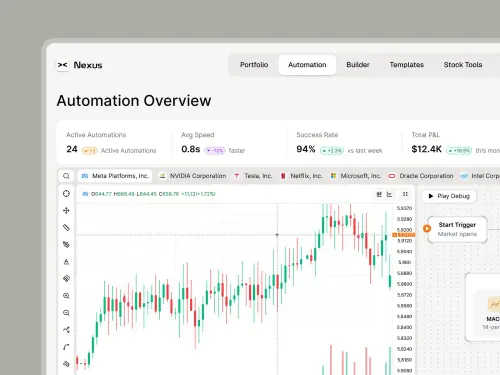The width and height of the screenshot is (500, 375).
Task: Click the Meta logo in chart header
Action: pyautogui.click(x=85, y=194)
